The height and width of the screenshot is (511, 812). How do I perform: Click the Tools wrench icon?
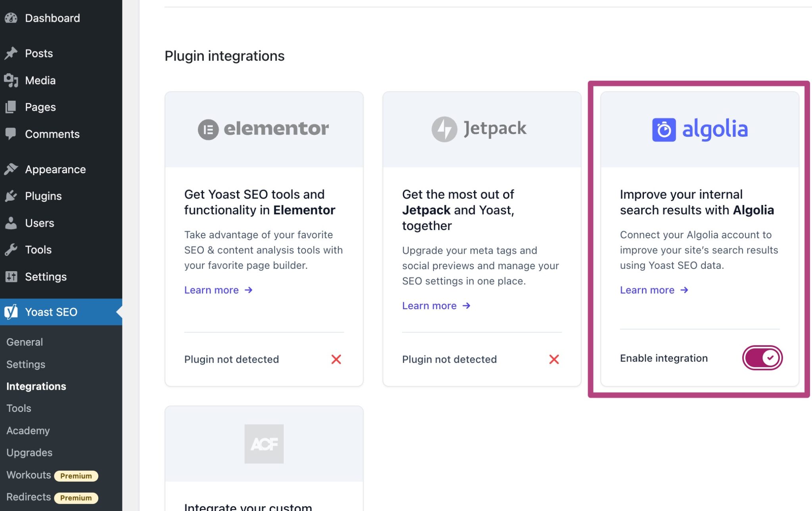point(11,249)
